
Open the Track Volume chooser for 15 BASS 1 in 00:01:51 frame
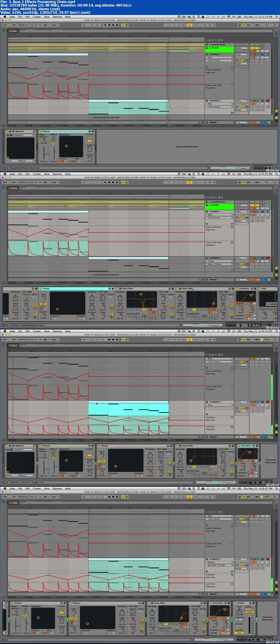pos(220,60)
